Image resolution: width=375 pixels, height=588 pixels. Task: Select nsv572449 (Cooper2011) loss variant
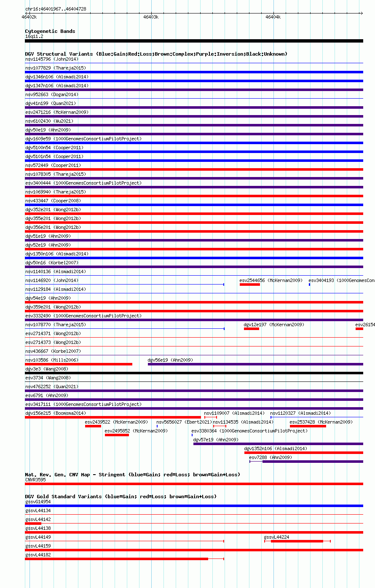pyautogui.click(x=194, y=169)
